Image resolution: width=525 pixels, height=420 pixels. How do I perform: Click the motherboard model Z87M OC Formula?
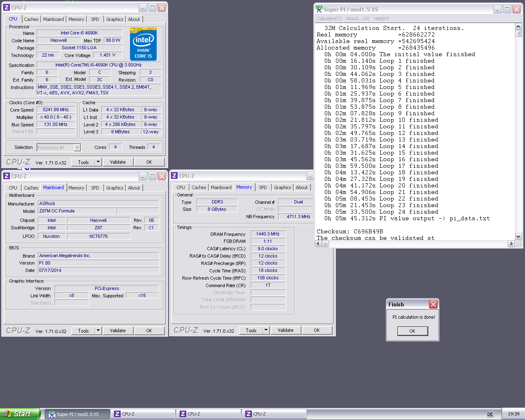click(76, 211)
